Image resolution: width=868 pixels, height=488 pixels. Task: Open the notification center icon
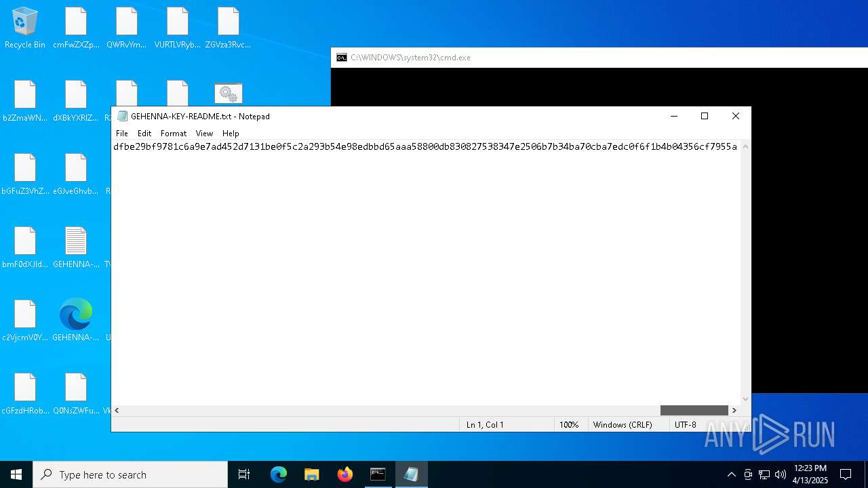click(x=846, y=474)
